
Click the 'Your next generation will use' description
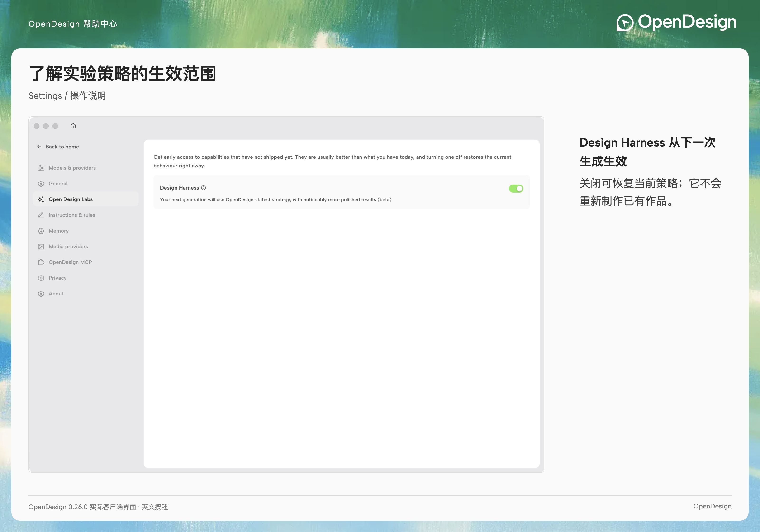pyautogui.click(x=276, y=200)
